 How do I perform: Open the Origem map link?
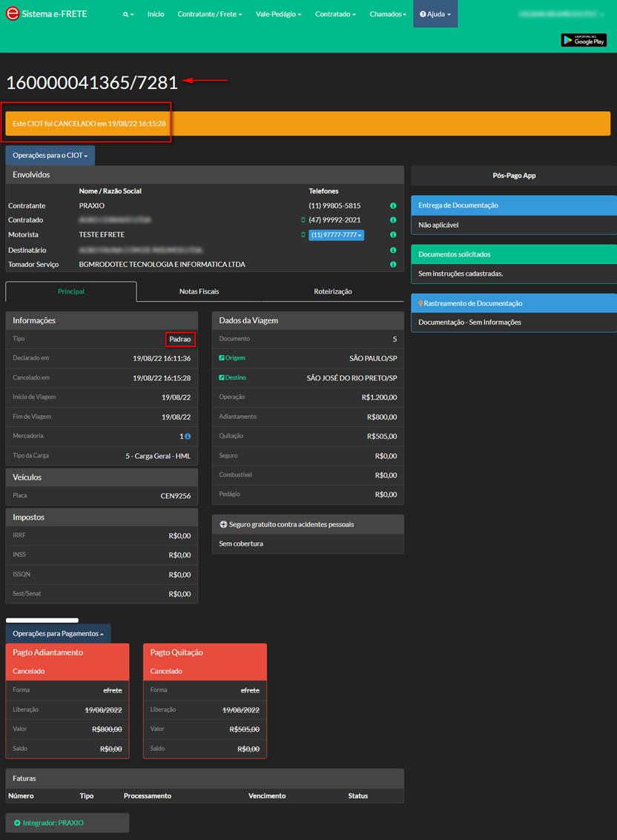click(x=232, y=358)
